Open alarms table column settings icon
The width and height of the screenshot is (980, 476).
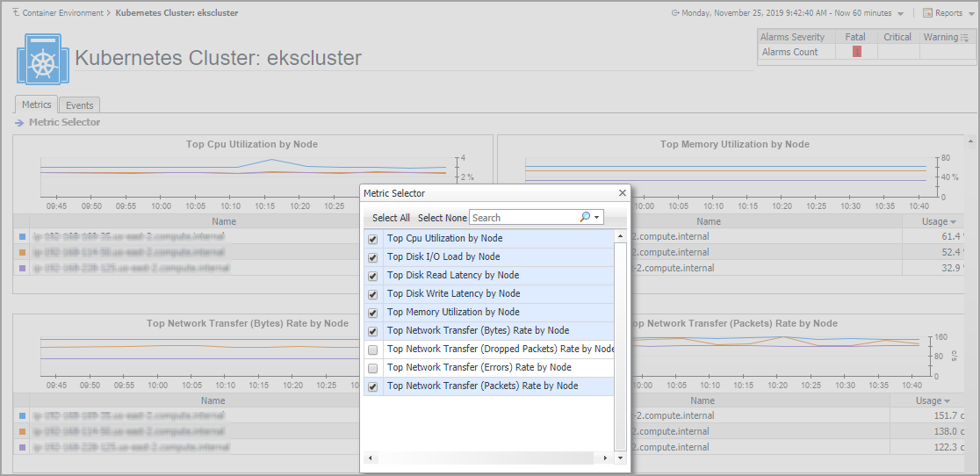[x=965, y=38]
